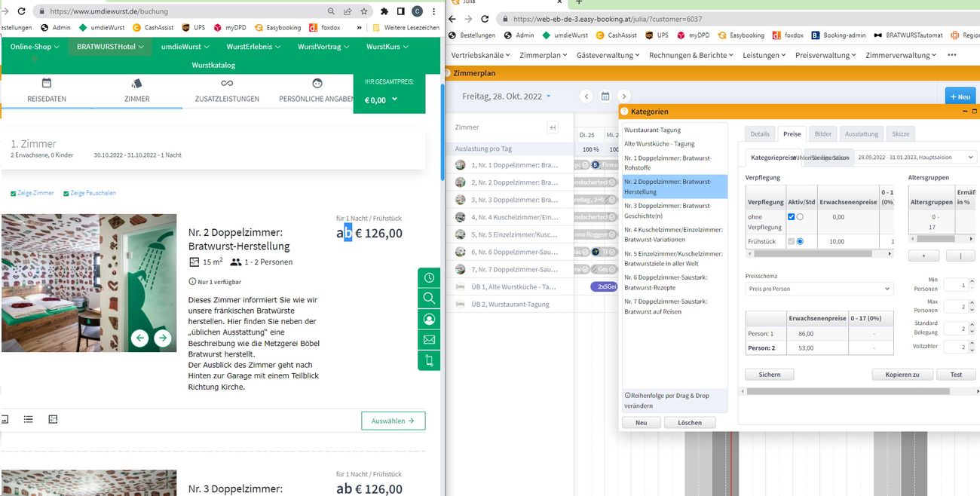This screenshot has width=980, height=496.
Task: Open the Preisverwaltung menu
Action: [825, 55]
